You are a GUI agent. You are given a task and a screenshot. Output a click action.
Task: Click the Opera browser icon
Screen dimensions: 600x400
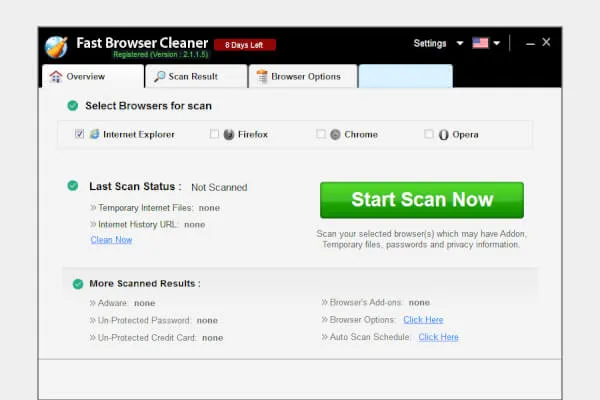443,135
